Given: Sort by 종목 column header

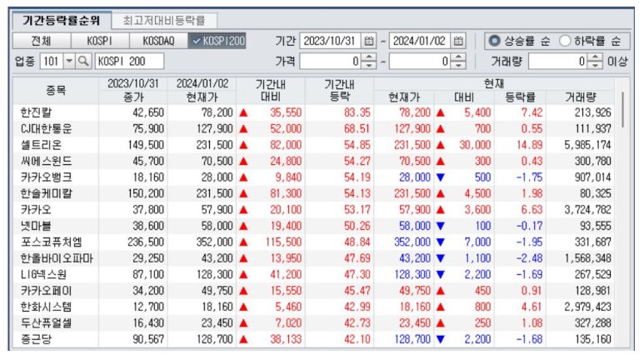Looking at the screenshot, I should pyautogui.click(x=56, y=90).
